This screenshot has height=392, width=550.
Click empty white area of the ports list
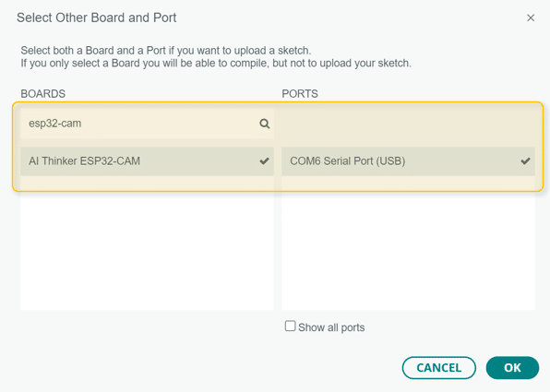[408, 251]
